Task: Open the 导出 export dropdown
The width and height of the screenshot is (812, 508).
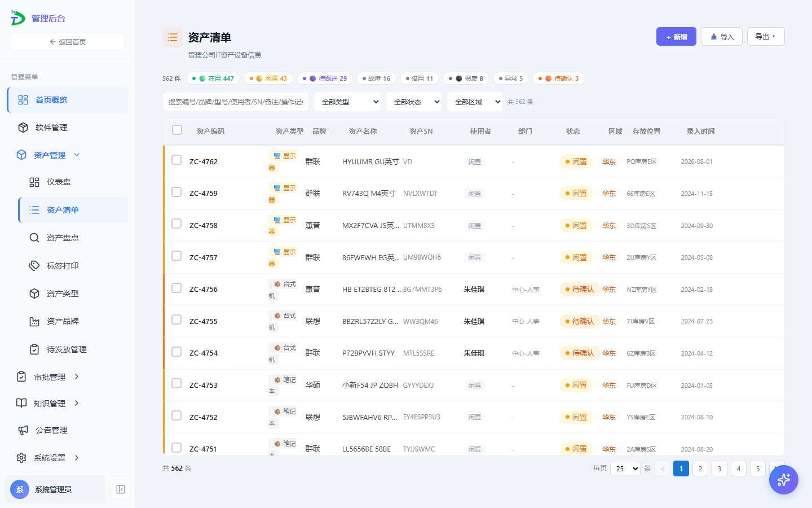Action: [766, 37]
